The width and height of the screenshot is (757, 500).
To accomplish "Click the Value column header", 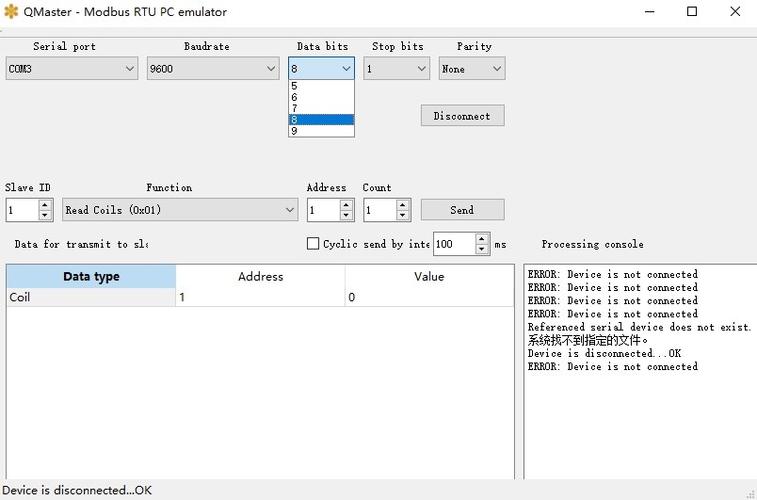I will [429, 277].
